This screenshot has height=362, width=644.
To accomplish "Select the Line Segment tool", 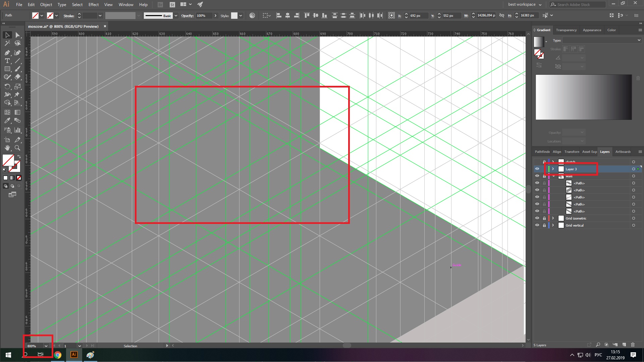I will [18, 61].
